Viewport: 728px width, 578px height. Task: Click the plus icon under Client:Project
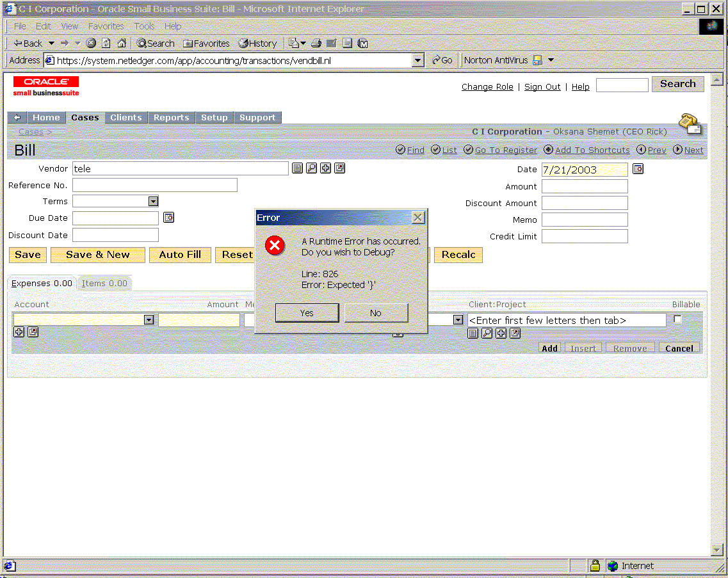pyautogui.click(x=501, y=333)
